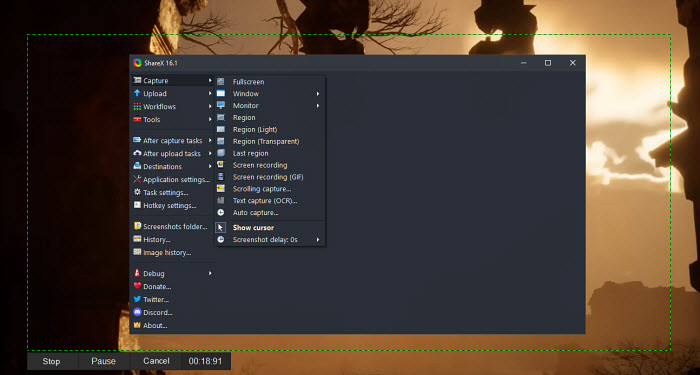Click the Task settings... label
700x375 pixels.
(166, 192)
